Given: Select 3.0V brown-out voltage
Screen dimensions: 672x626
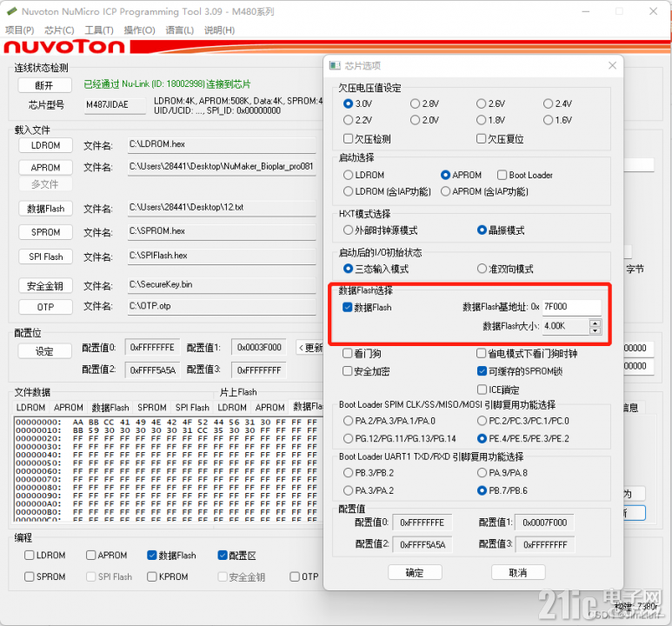Looking at the screenshot, I should click(357, 103).
